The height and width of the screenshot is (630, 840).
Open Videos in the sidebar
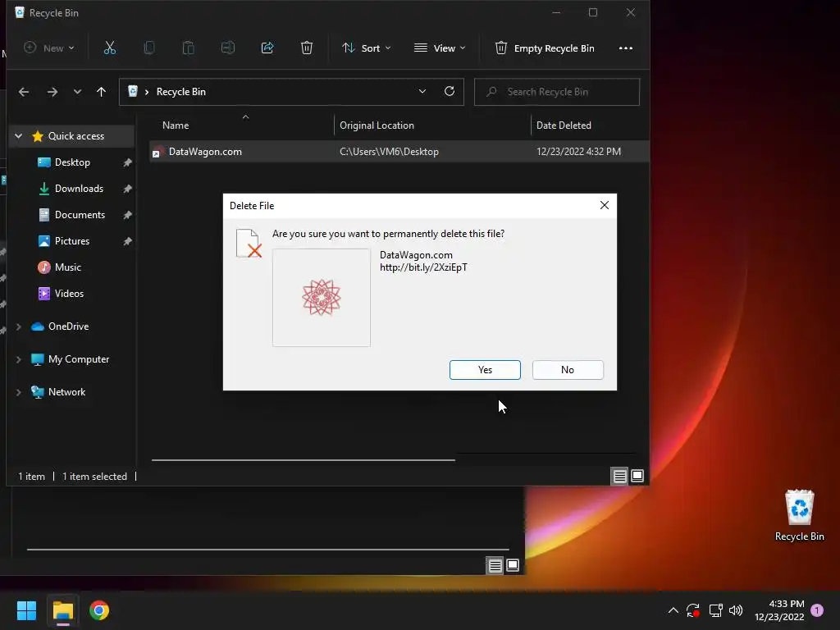tap(69, 294)
